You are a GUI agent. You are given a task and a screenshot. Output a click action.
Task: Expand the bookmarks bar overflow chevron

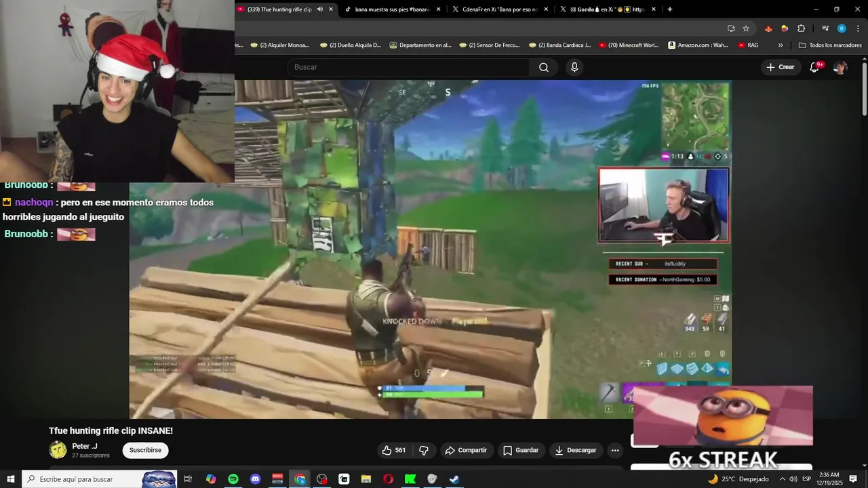coord(781,45)
